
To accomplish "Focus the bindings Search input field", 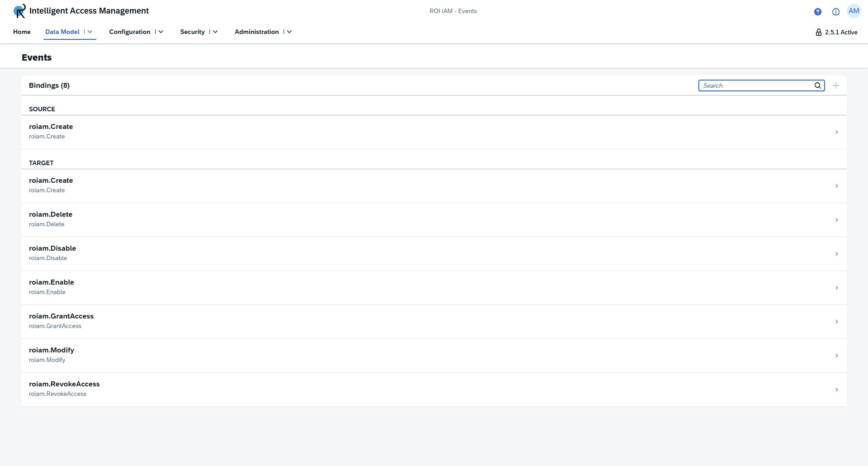I will coord(756,86).
